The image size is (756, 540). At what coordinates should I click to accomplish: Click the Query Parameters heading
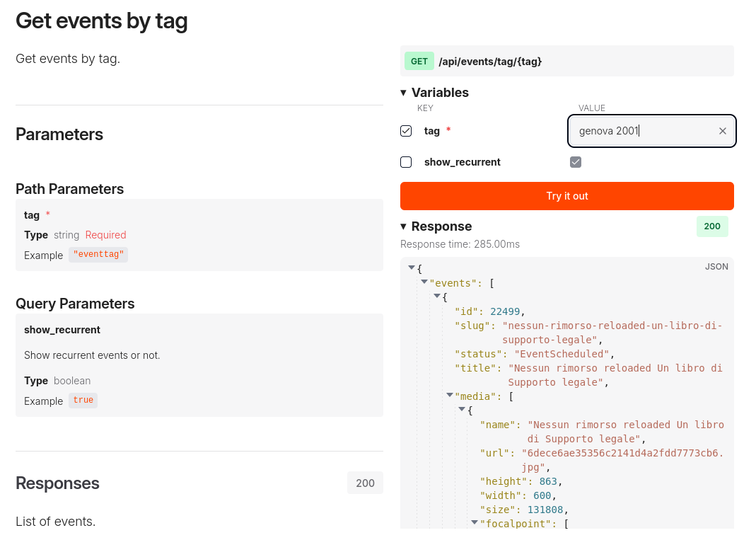75,304
